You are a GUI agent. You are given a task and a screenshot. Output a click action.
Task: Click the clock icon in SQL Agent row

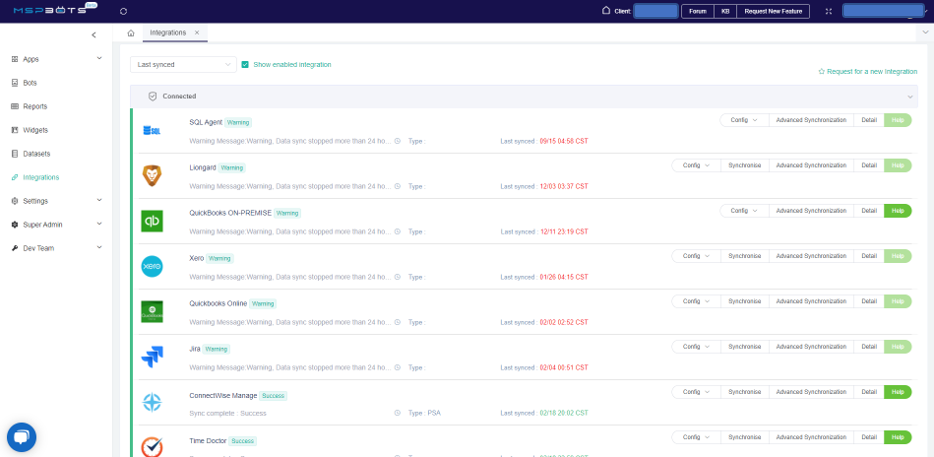coord(397,141)
